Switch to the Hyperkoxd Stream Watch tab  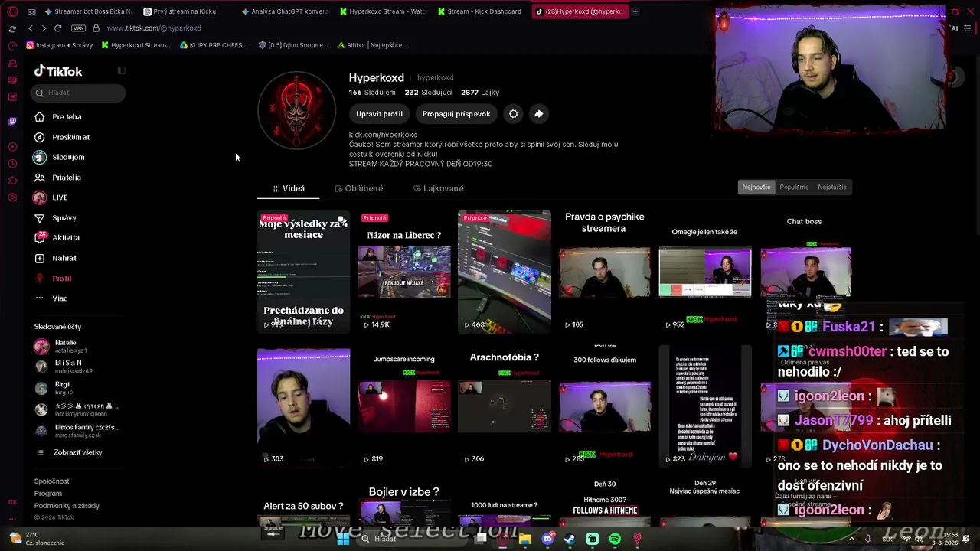[x=382, y=11]
